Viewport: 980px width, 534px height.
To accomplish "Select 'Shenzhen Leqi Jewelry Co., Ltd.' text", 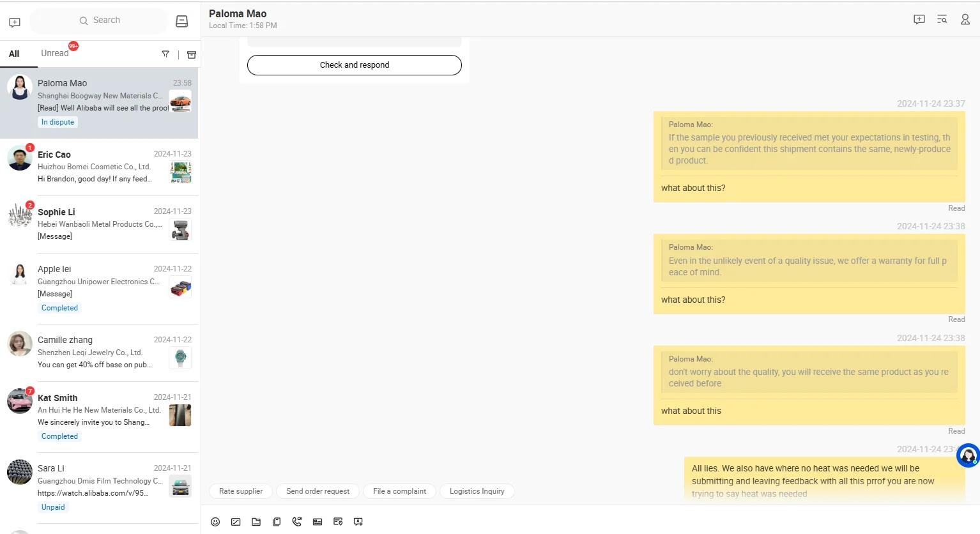I will pos(90,353).
